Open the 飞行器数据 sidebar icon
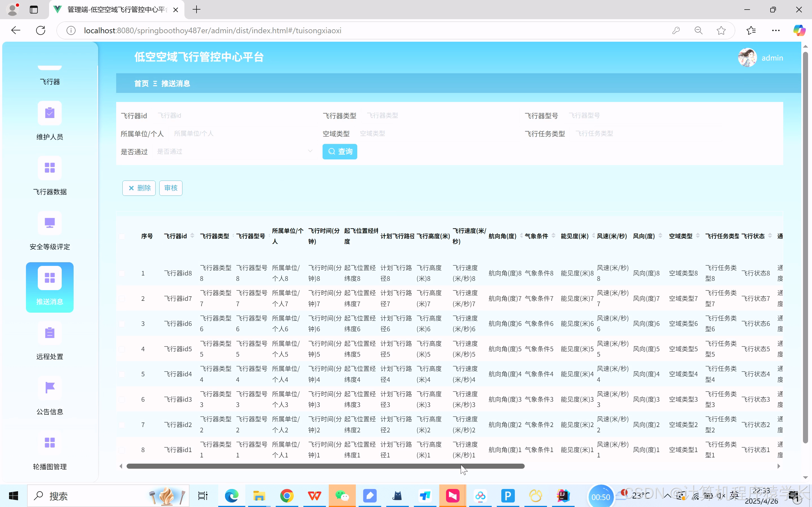 pyautogui.click(x=50, y=168)
